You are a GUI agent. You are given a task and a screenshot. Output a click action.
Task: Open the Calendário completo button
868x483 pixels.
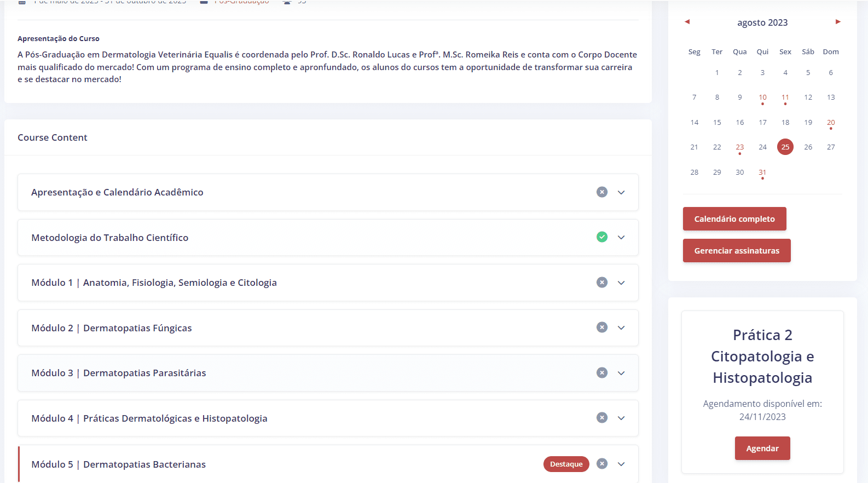click(734, 219)
